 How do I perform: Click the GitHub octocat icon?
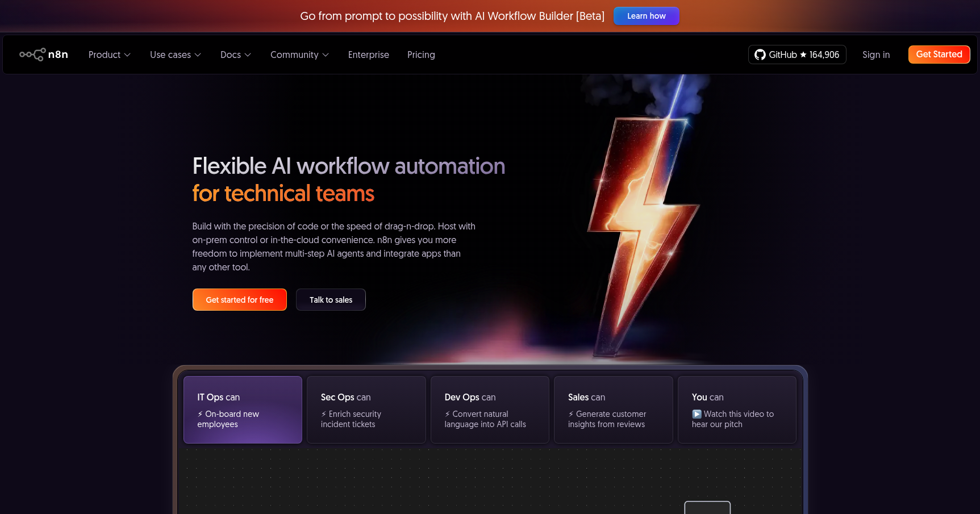pyautogui.click(x=760, y=55)
